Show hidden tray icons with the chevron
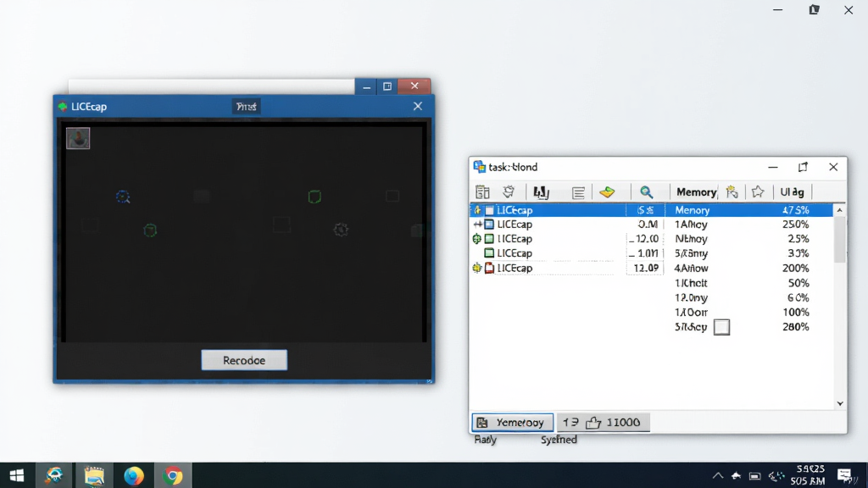Screen dimensions: 868x488 click(x=717, y=475)
